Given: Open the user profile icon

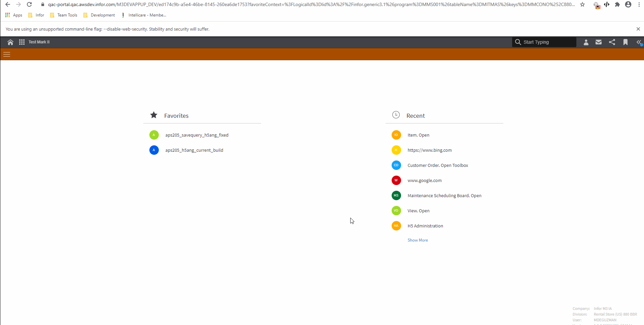Looking at the screenshot, I should pyautogui.click(x=585, y=42).
